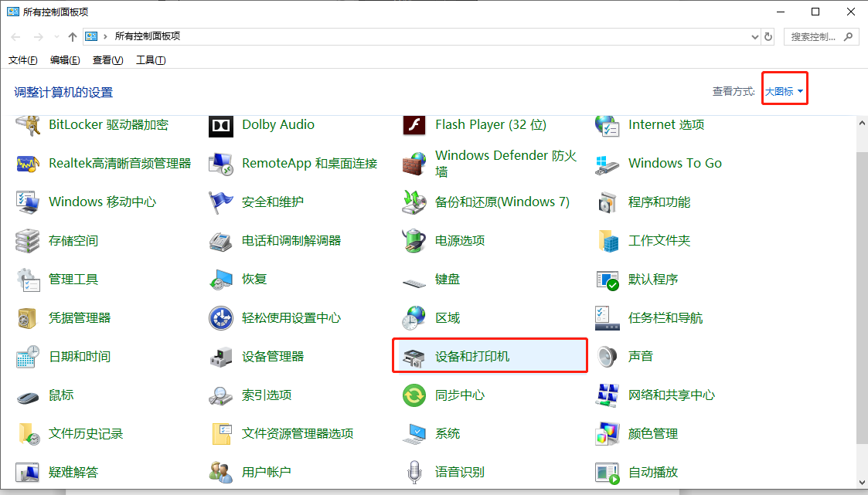Click the scrollbar down arrow
Screen dimensions: 868x495
tap(862, 483)
